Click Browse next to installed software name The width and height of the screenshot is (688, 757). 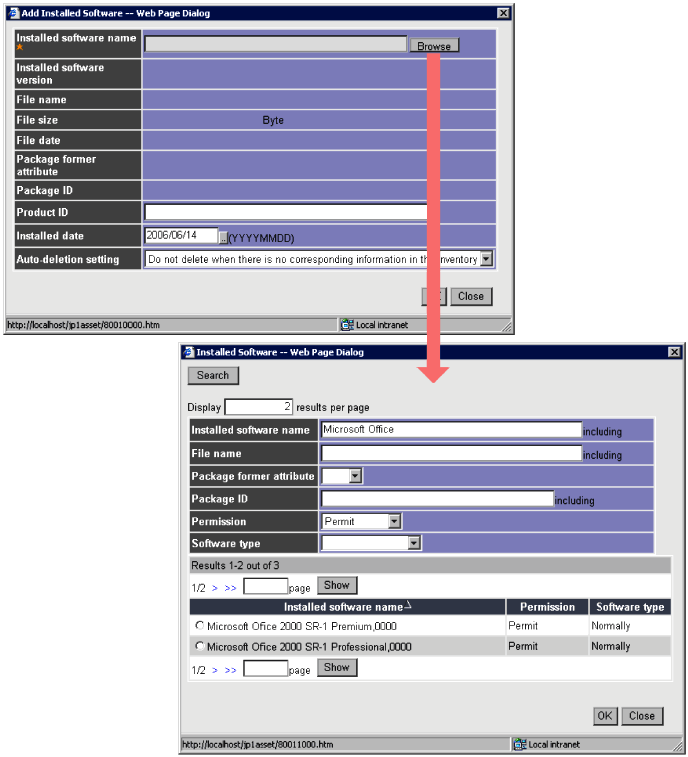(434, 46)
